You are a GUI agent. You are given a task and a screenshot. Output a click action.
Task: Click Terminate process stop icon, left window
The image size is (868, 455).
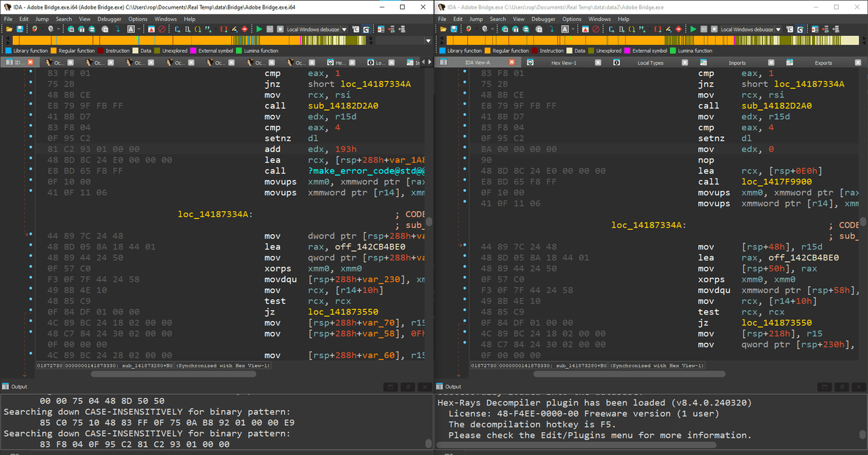pos(280,29)
